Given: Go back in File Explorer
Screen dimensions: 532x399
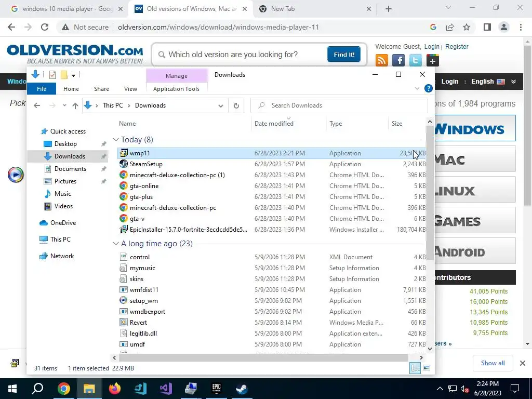Looking at the screenshot, I should click(x=37, y=105).
